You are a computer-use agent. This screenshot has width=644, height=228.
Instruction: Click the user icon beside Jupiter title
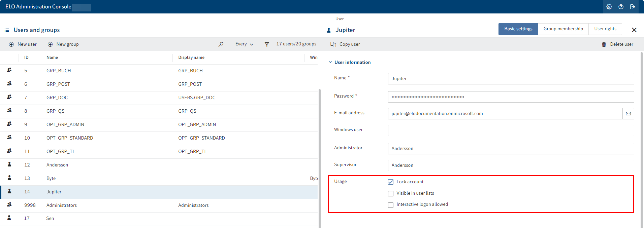pos(329,30)
